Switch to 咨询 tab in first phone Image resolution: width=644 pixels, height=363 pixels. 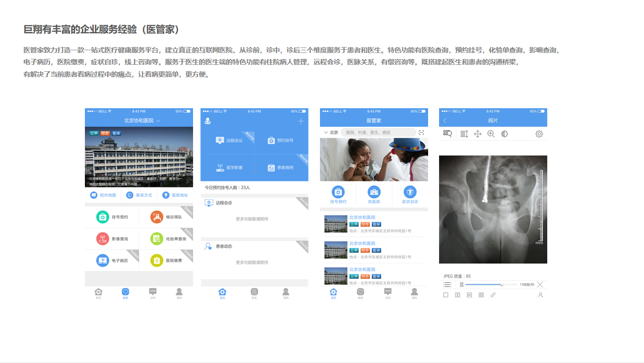153,293
